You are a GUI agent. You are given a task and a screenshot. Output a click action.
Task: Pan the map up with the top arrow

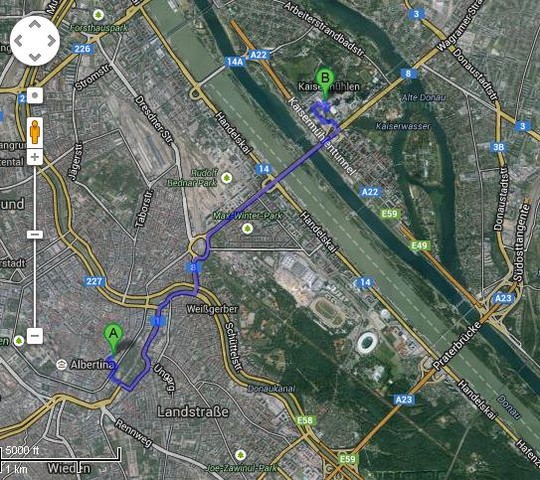tap(35, 25)
